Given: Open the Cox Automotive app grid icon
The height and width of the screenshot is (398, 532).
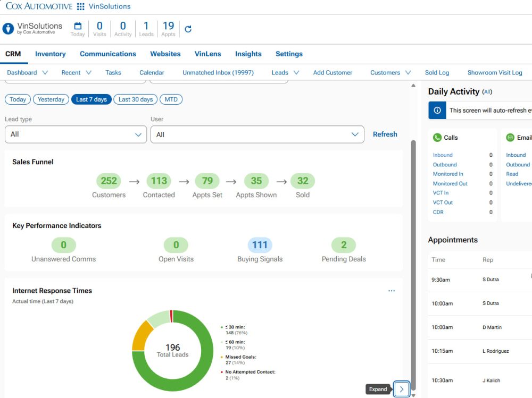Looking at the screenshot, I should pos(80,6).
